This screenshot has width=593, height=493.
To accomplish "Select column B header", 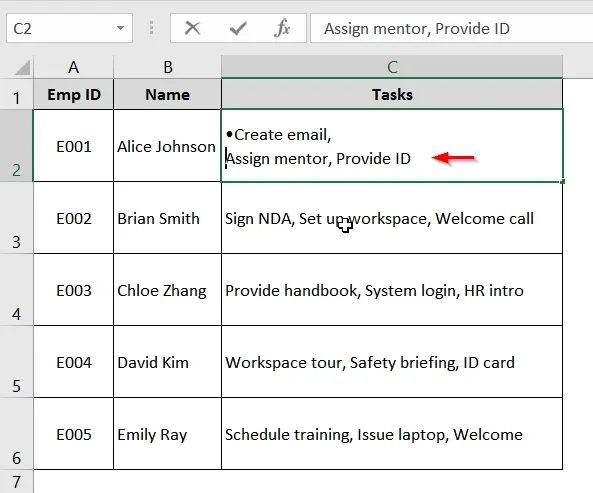I will (x=168, y=67).
